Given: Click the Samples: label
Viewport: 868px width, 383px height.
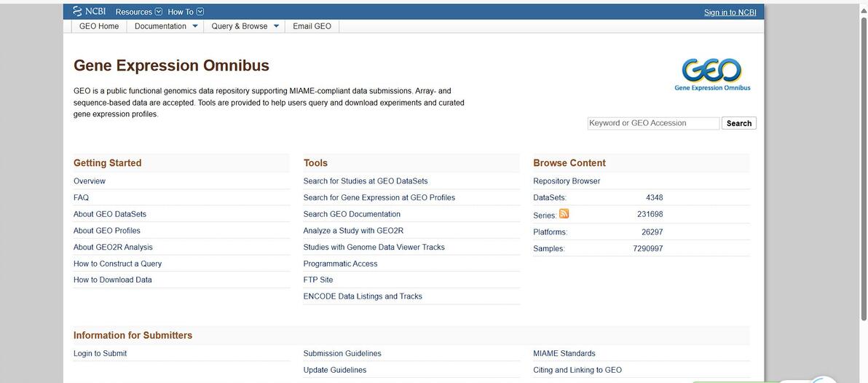Looking at the screenshot, I should pos(548,248).
